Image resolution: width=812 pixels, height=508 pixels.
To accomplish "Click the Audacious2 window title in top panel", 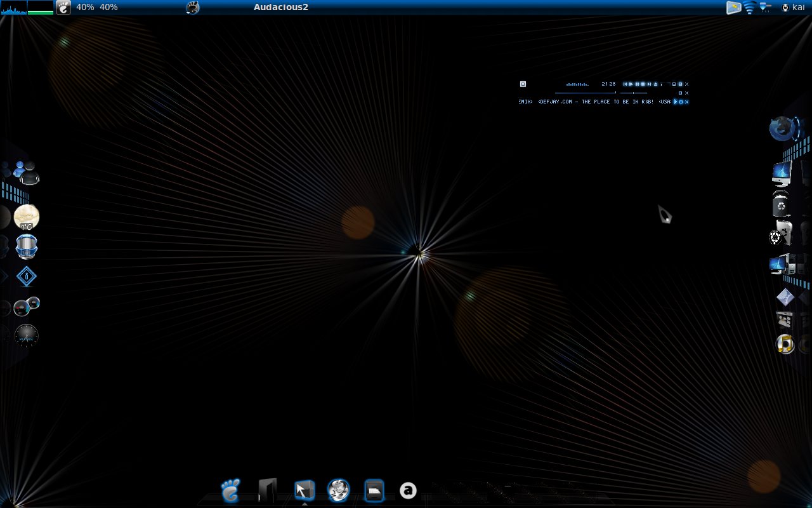I will pyautogui.click(x=281, y=7).
